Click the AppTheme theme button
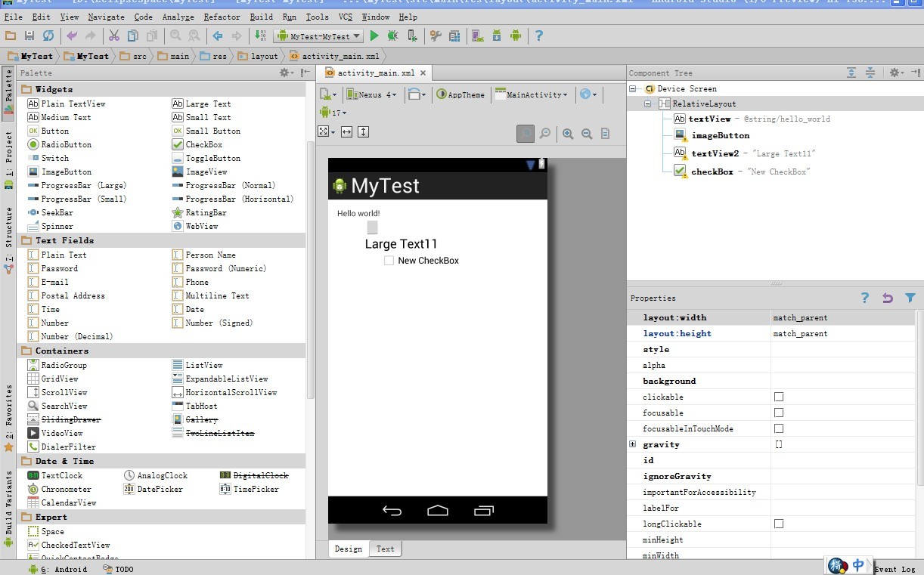Screen dimensions: 924x575 [x=460, y=94]
